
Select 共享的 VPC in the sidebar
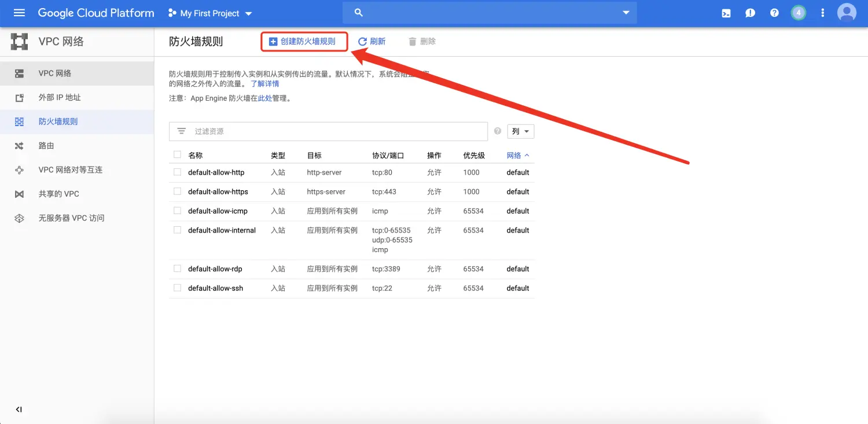(x=77, y=194)
